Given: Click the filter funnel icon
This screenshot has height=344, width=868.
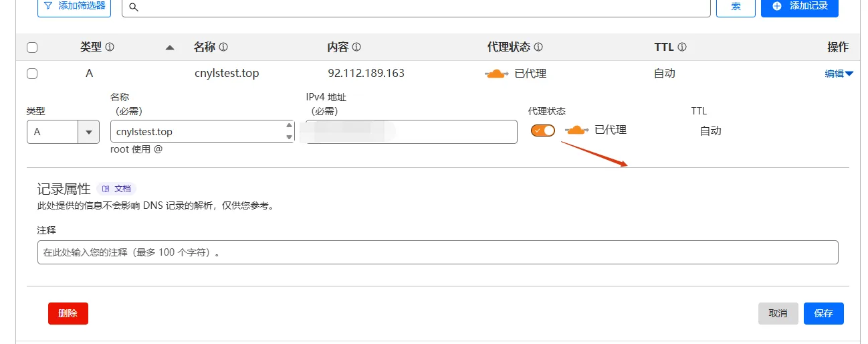Looking at the screenshot, I should 47,5.
